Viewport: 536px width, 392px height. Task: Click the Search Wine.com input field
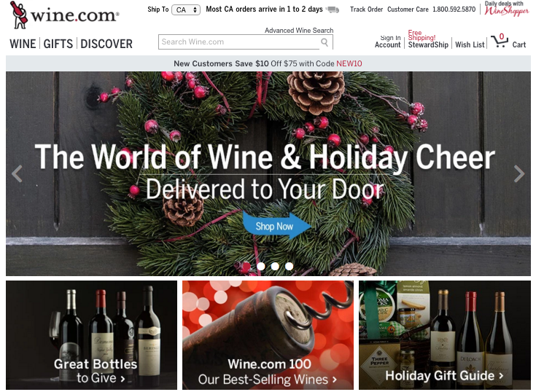coord(238,42)
